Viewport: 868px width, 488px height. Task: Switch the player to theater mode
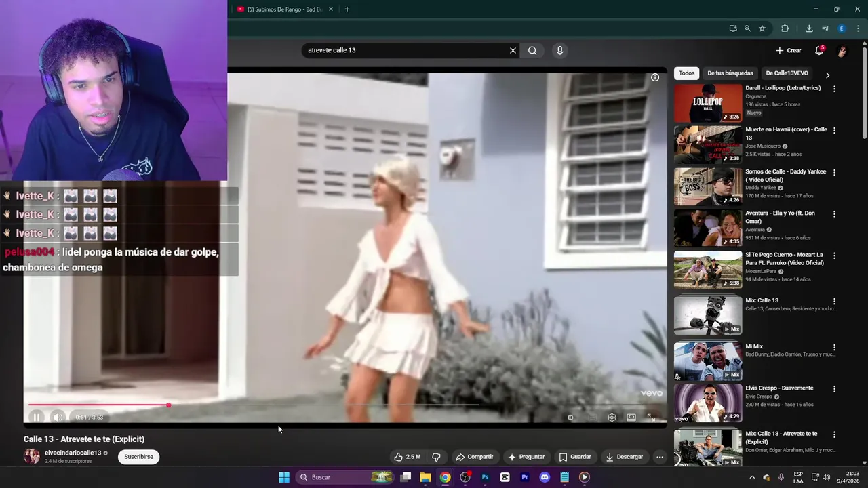coord(631,418)
